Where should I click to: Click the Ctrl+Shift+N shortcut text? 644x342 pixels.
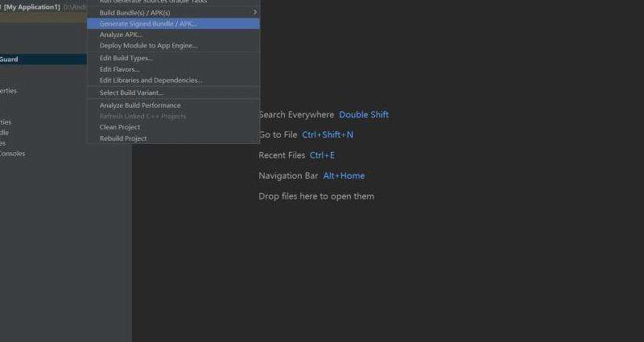click(328, 134)
